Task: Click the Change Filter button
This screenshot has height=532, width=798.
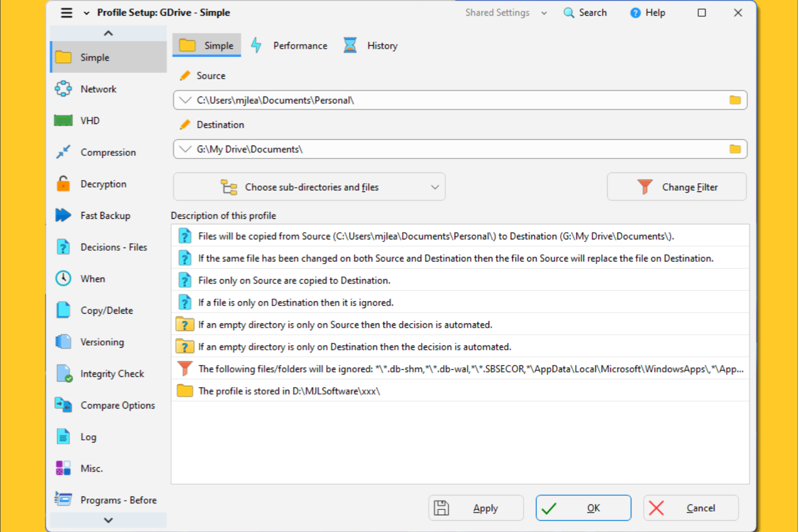Action: pyautogui.click(x=677, y=186)
